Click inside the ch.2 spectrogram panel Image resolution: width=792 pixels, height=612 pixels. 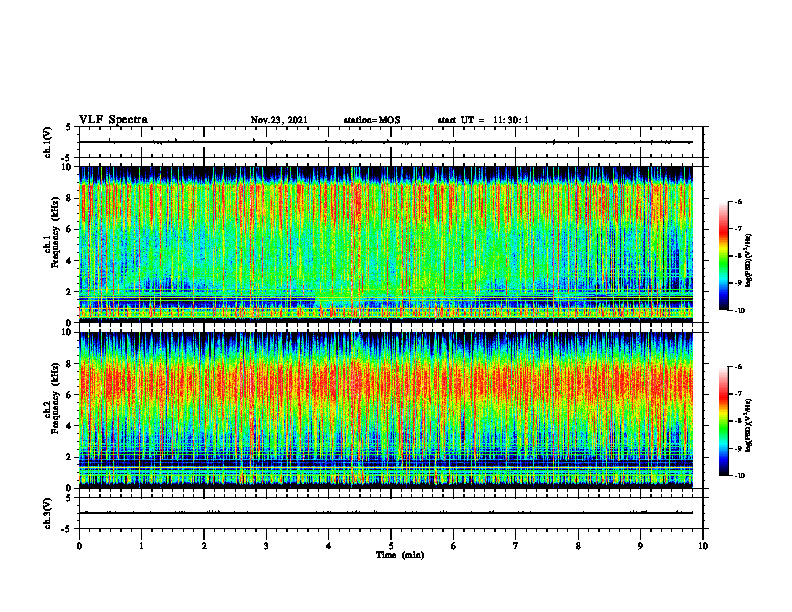[x=386, y=410]
